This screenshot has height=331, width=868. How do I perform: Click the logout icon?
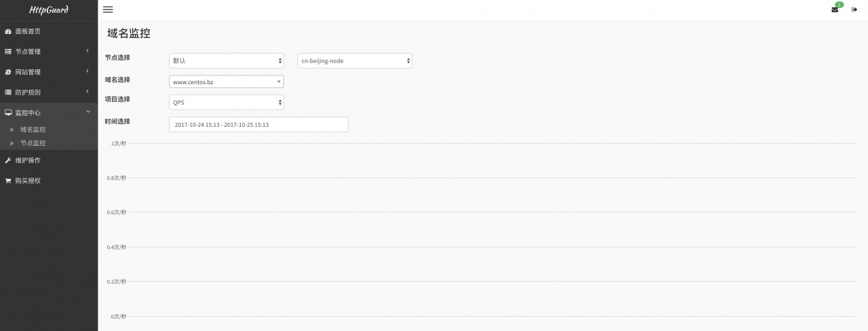(x=854, y=9)
